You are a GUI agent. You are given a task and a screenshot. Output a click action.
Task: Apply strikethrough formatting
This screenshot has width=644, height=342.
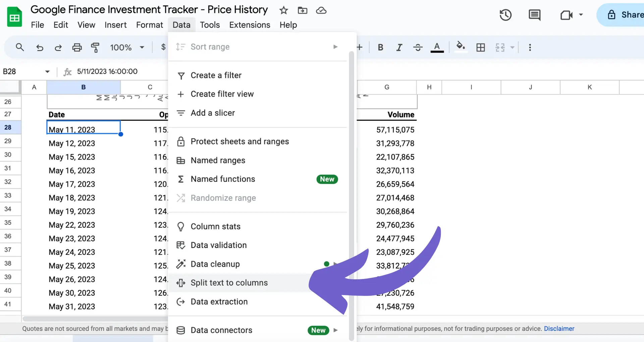coord(418,47)
